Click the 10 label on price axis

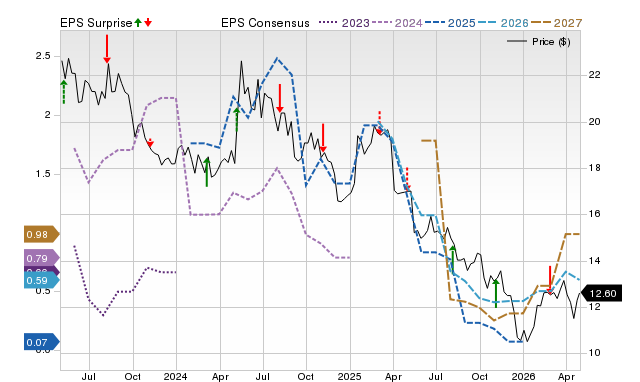point(595,353)
